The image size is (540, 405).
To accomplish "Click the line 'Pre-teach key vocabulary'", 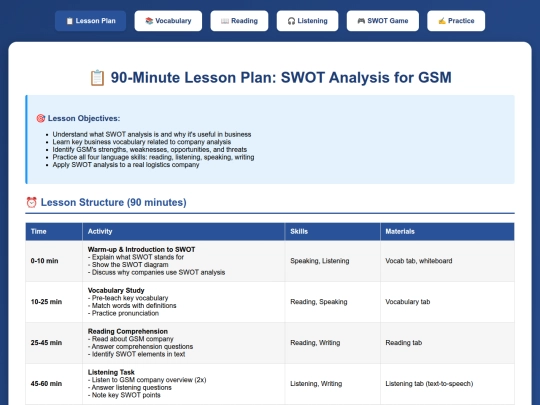I will click(128, 298).
